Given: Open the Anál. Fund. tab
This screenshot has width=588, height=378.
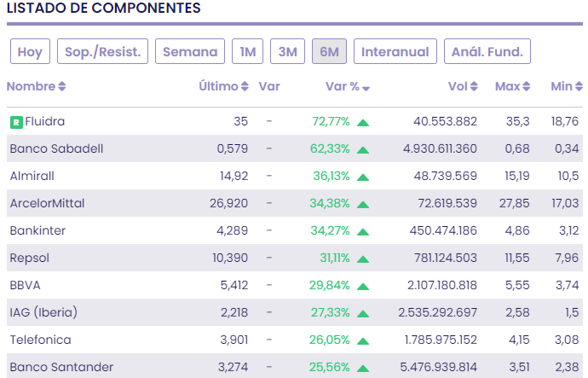Looking at the screenshot, I should pyautogui.click(x=487, y=51).
